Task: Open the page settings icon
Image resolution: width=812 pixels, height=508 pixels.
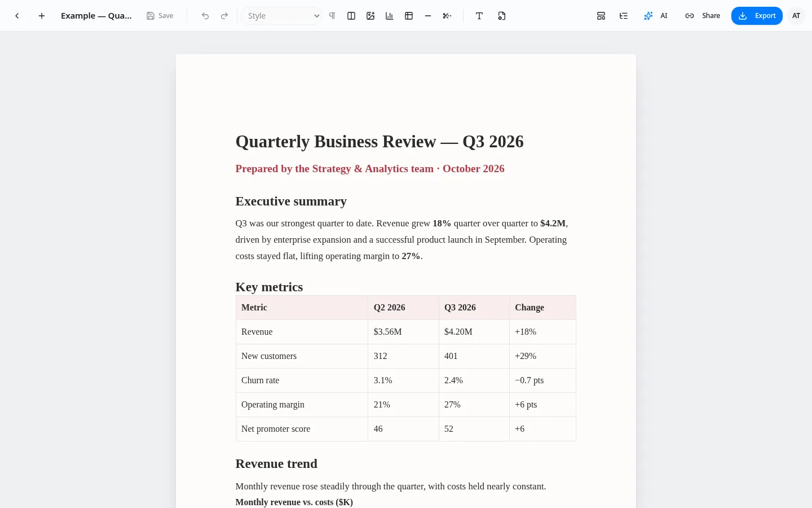Action: (x=502, y=16)
